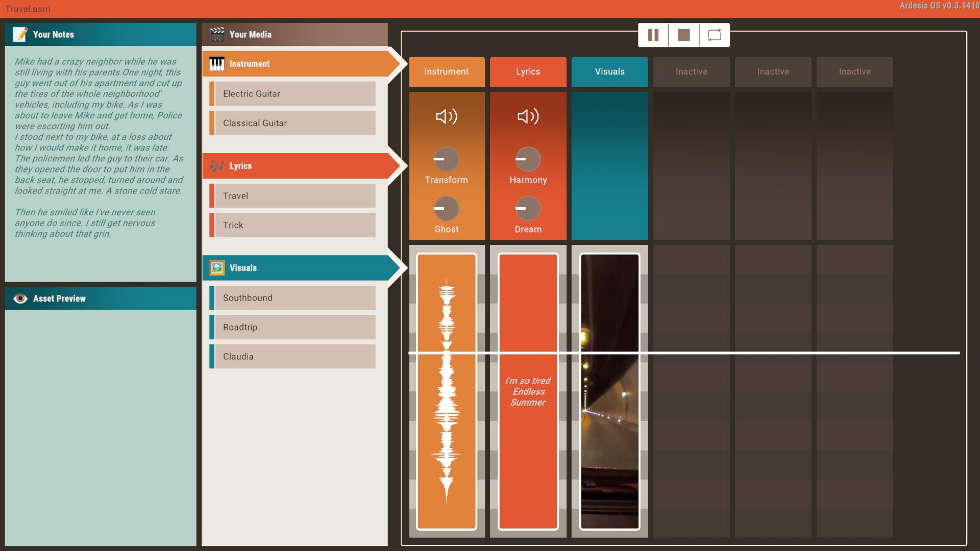The height and width of the screenshot is (551, 980).
Task: Toggle the loop playback icon
Action: (714, 35)
